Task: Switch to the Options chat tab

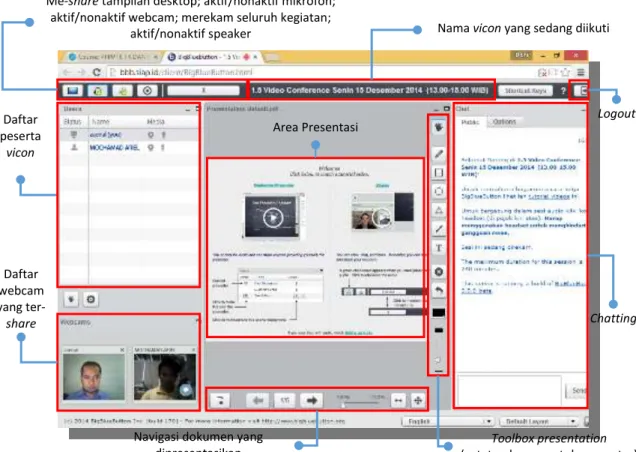Action: pyautogui.click(x=504, y=122)
